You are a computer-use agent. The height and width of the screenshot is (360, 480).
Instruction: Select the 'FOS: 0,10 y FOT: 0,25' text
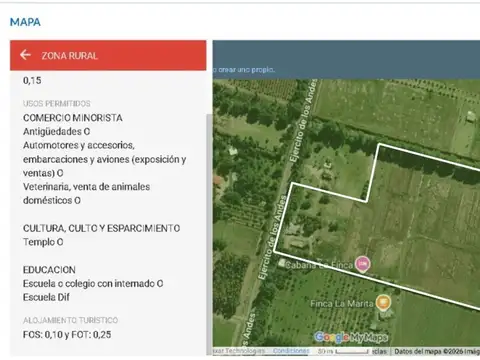(67, 335)
